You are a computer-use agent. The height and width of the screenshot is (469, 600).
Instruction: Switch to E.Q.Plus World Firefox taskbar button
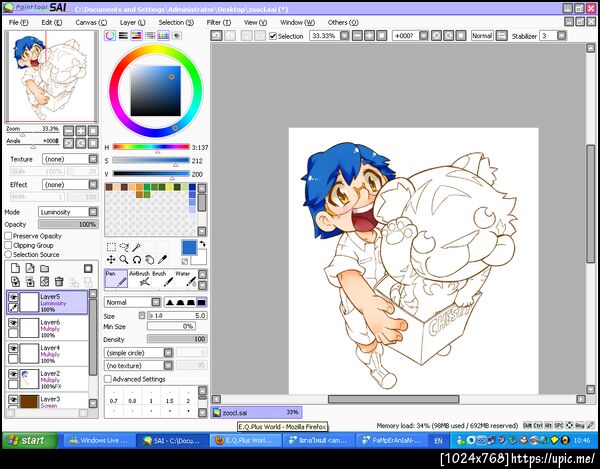(245, 441)
